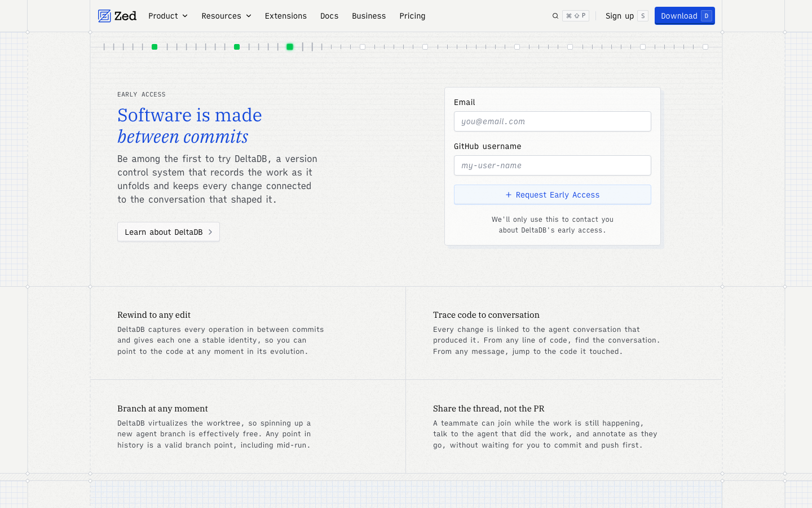Click the italic 'between commits' text
The image size is (812, 508).
point(183,137)
